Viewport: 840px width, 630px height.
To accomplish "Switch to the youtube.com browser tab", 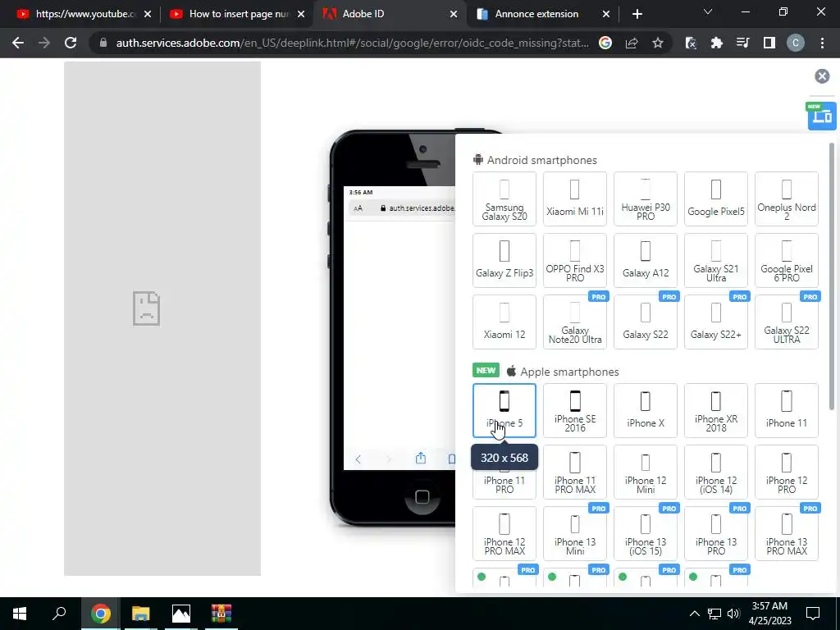I will 84,14.
